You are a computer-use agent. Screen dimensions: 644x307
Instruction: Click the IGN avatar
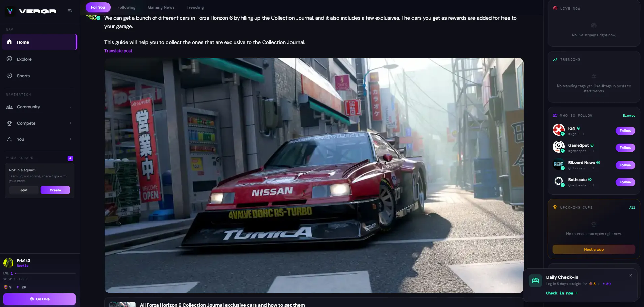click(x=559, y=130)
